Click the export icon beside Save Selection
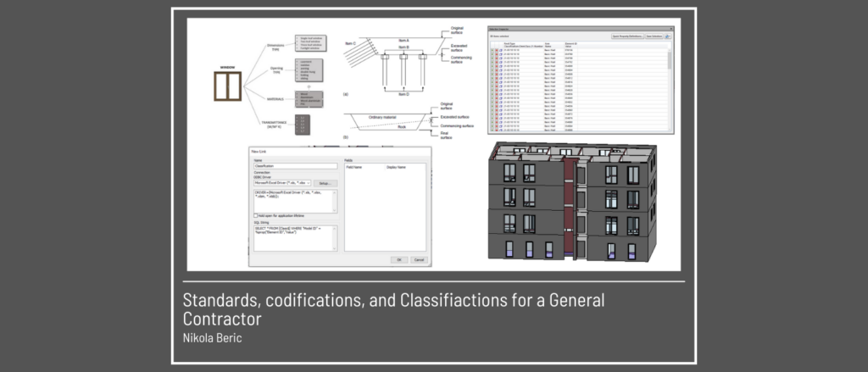 click(668, 37)
